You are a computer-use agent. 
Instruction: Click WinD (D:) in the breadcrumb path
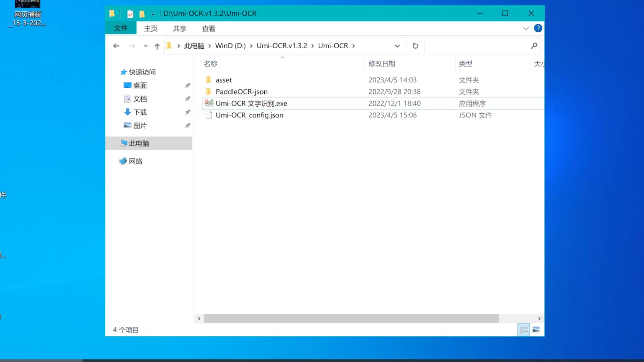(x=230, y=46)
